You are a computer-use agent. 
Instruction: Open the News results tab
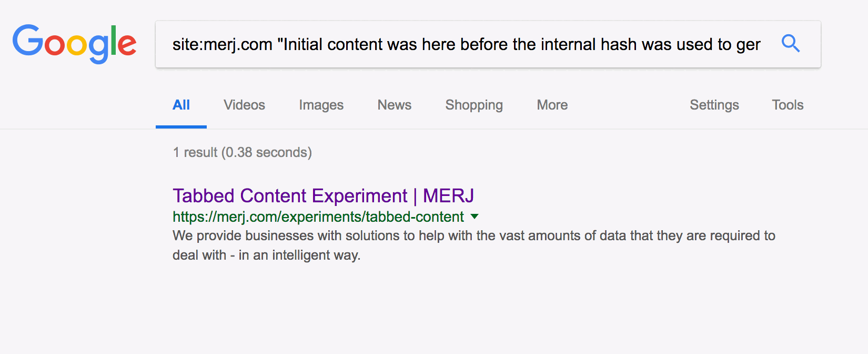pos(394,105)
